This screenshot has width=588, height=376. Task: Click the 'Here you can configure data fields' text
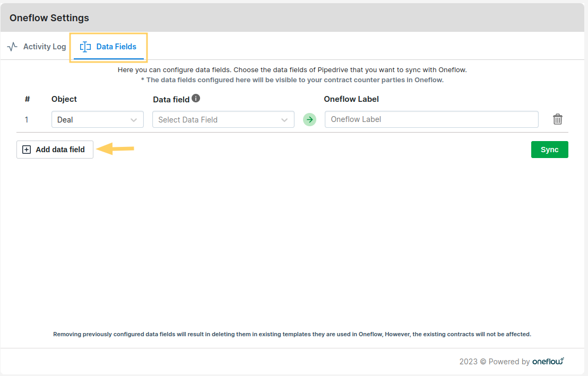[292, 69]
